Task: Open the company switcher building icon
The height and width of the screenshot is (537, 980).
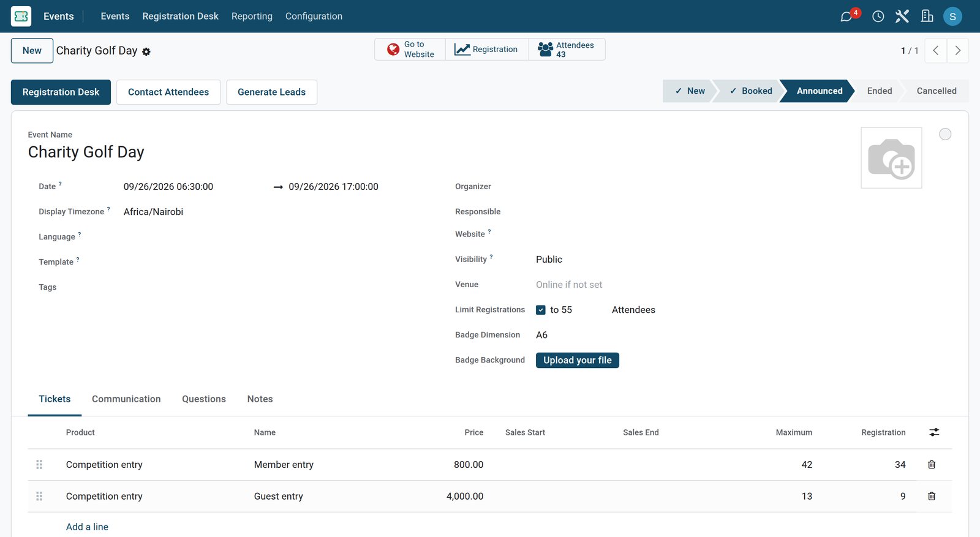Action: click(927, 17)
